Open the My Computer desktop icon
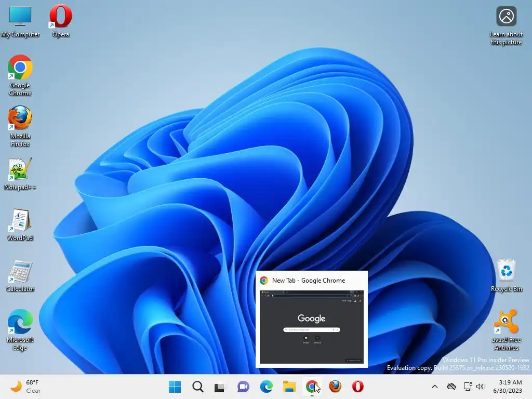This screenshot has width=532, height=399. [20, 21]
